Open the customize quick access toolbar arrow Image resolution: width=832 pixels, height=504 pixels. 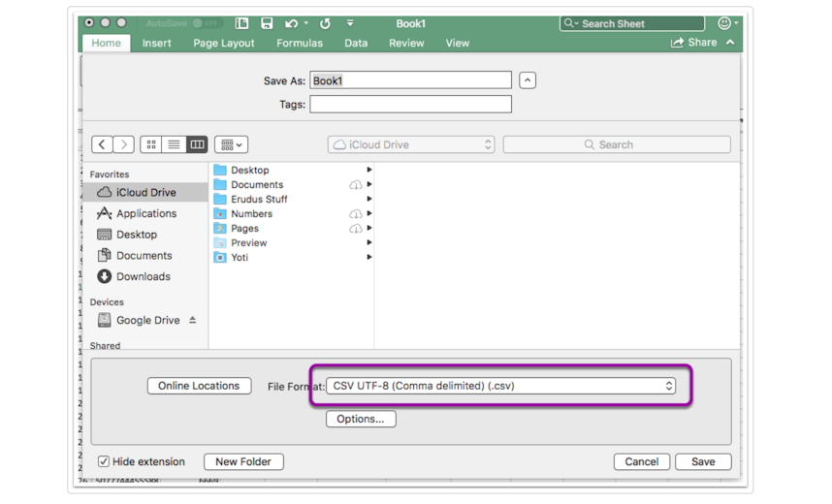(x=350, y=23)
